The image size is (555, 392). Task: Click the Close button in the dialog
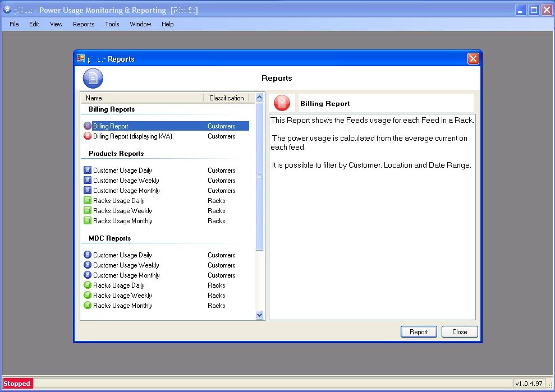pyautogui.click(x=460, y=331)
